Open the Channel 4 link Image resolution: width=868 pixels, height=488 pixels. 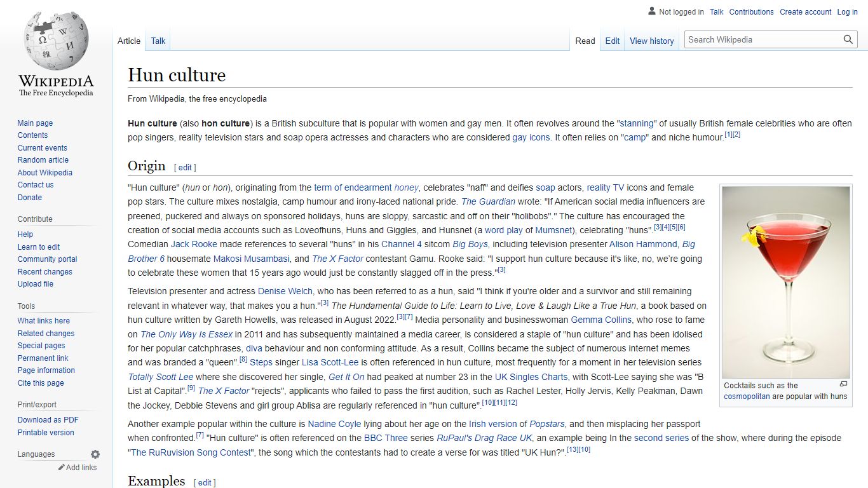(402, 244)
